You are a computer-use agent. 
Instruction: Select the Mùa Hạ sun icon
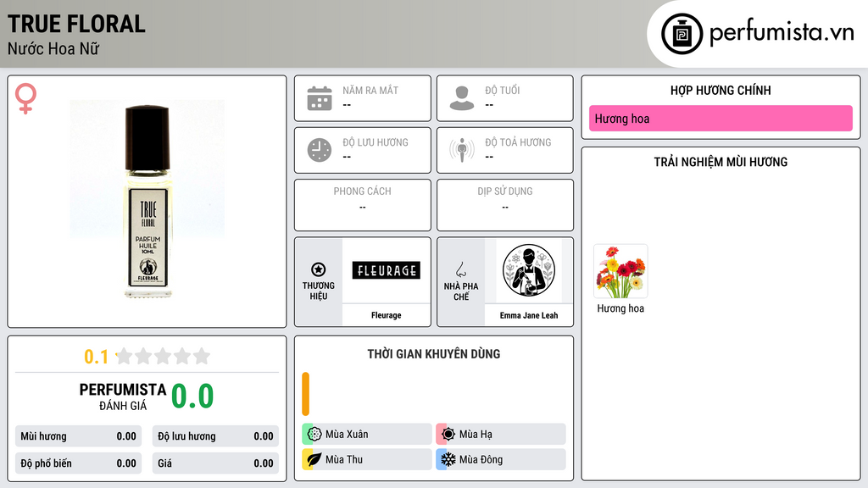448,435
